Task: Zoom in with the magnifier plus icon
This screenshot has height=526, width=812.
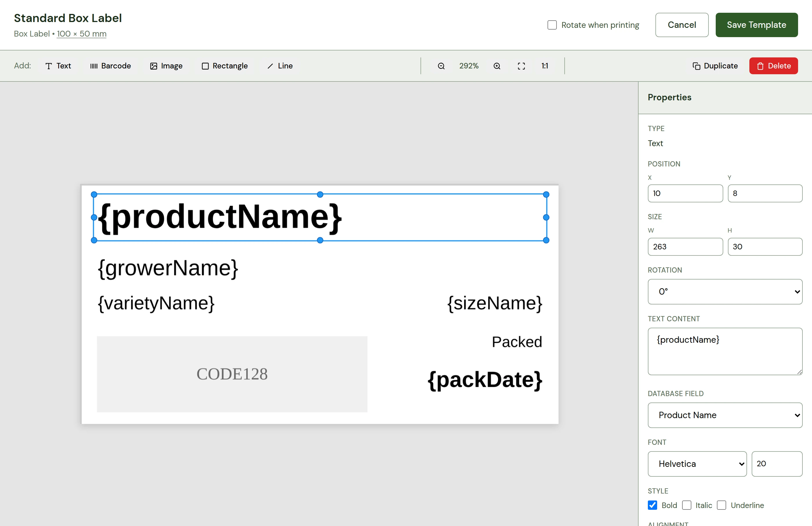Action: click(497, 66)
